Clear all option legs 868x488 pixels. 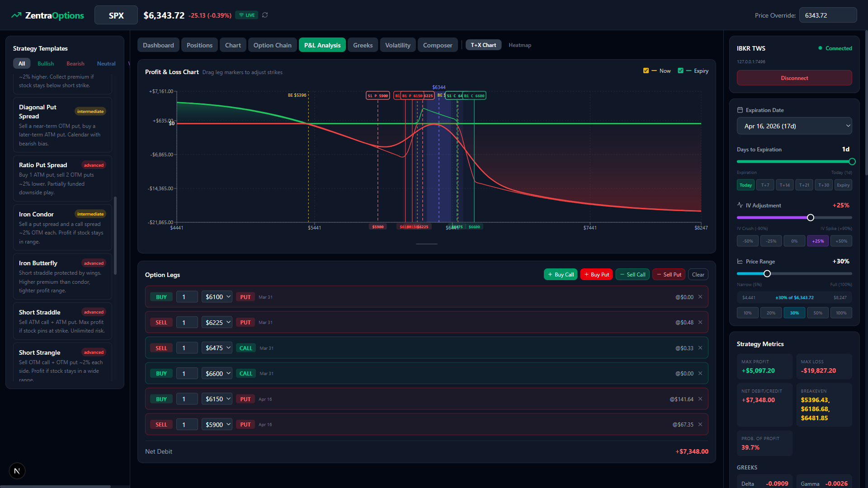(x=698, y=274)
